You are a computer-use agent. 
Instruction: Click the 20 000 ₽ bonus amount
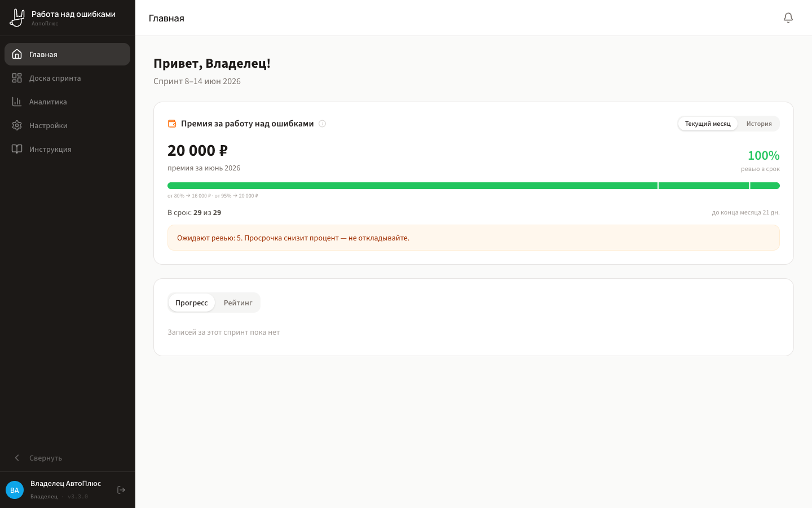197,151
